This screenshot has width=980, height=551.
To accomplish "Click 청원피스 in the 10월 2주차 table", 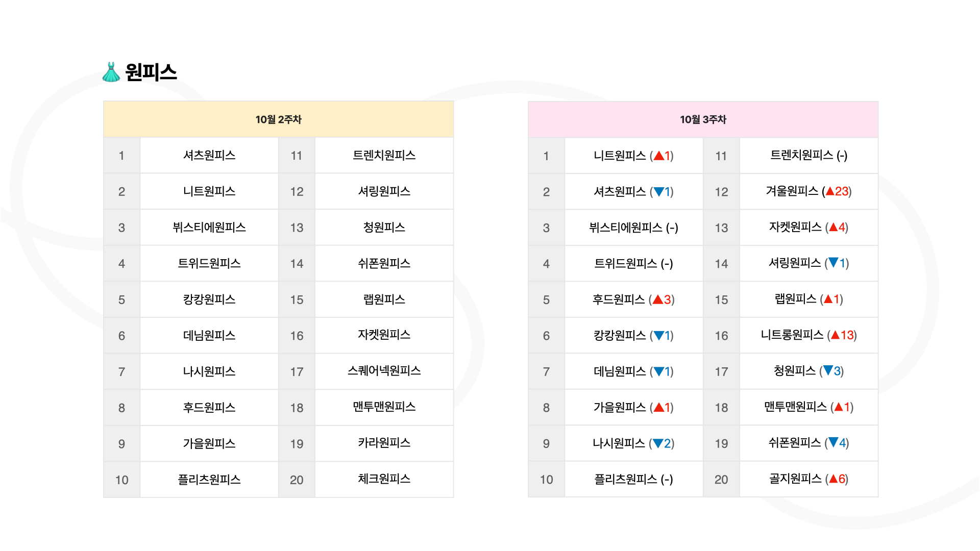I will (384, 228).
